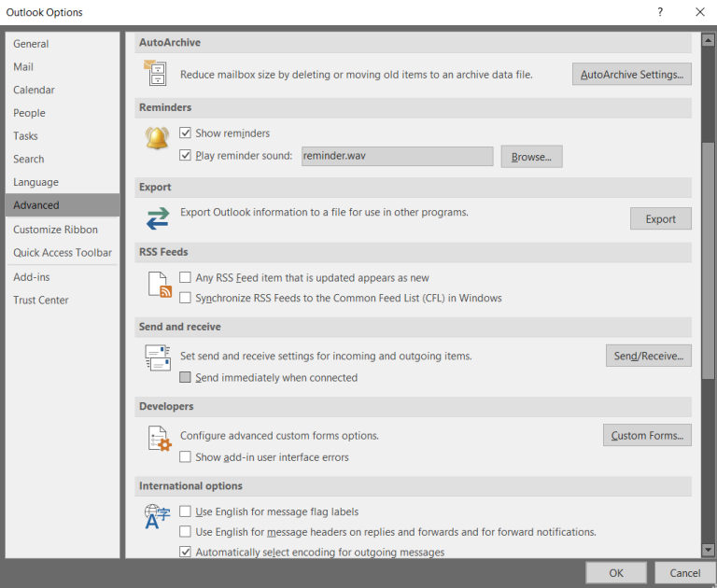717x588 pixels.
Task: Switch to the Add-ins category
Action: pyautogui.click(x=63, y=277)
